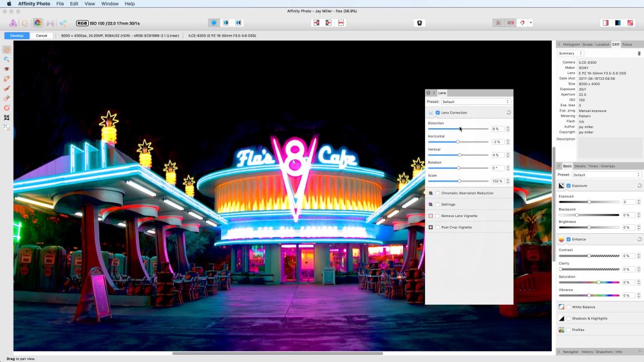Switch to the Histogram tab
Viewport: 644px width, 362px height.
(x=571, y=44)
